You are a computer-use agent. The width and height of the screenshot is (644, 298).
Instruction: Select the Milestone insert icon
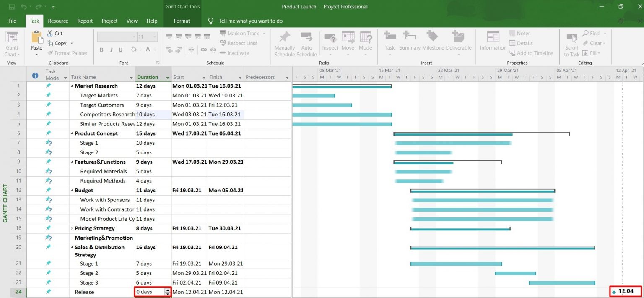432,40
